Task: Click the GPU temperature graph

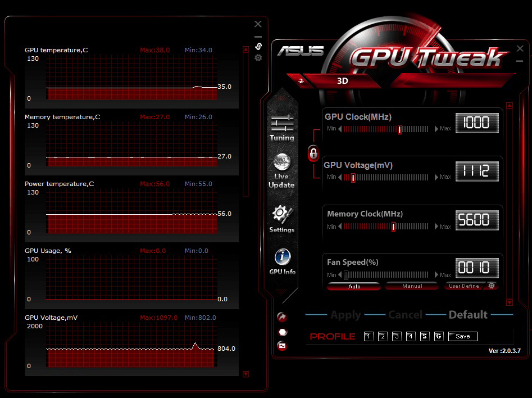Action: click(x=131, y=78)
